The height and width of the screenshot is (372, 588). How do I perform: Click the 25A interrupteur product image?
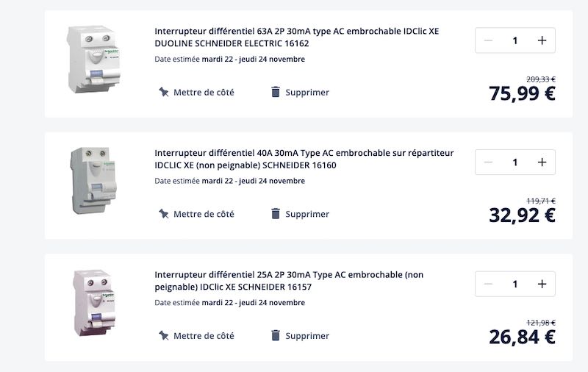pyautogui.click(x=96, y=303)
